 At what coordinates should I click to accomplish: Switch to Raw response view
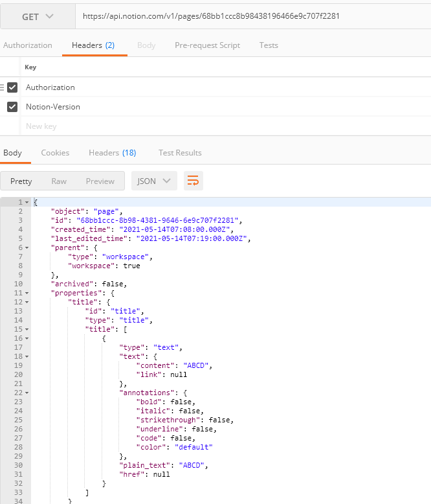pyautogui.click(x=59, y=181)
